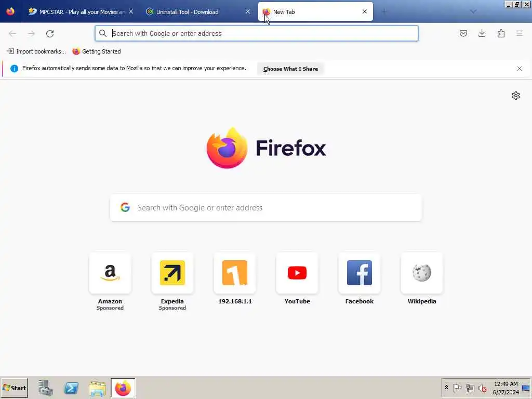The height and width of the screenshot is (399, 532).
Task: Click the Amazon label text
Action: [110, 301]
